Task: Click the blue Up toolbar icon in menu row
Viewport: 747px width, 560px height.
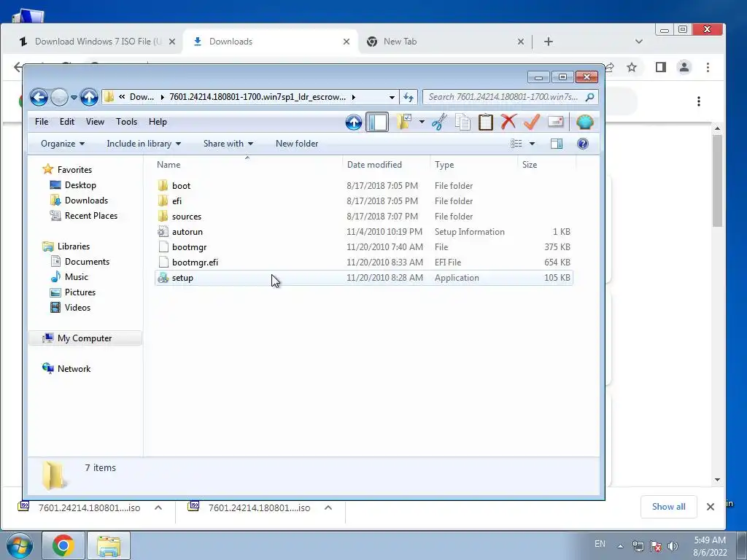Action: click(x=354, y=122)
